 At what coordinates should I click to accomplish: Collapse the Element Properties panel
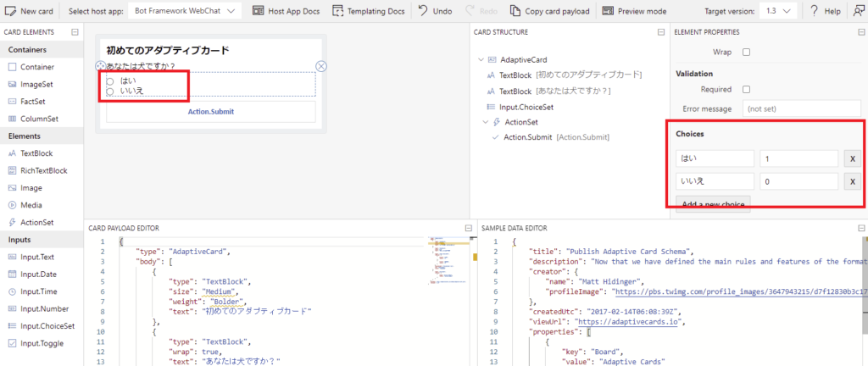(861, 32)
